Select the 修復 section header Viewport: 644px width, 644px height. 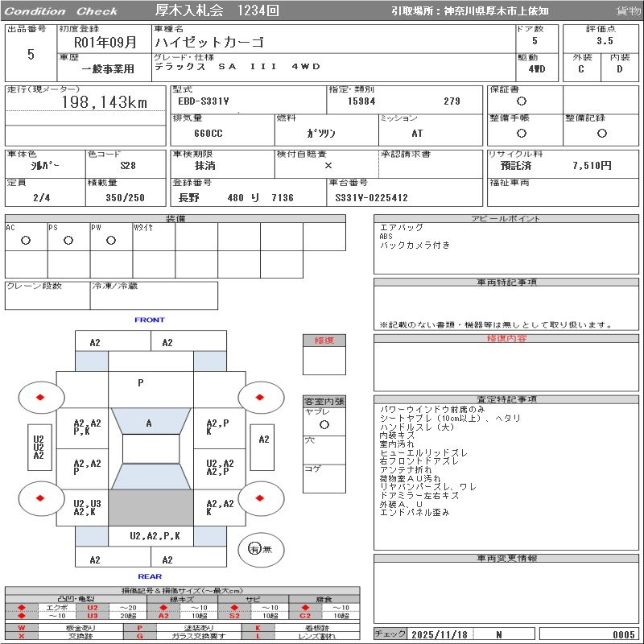(x=324, y=341)
